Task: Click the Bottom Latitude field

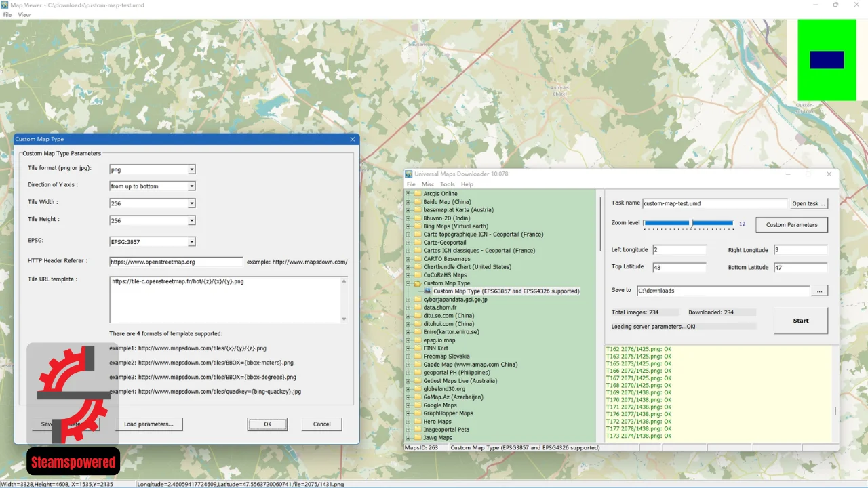Action: (800, 268)
